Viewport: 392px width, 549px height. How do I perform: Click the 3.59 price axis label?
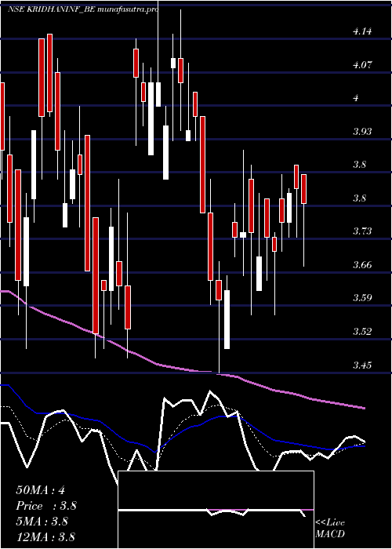coord(362,297)
